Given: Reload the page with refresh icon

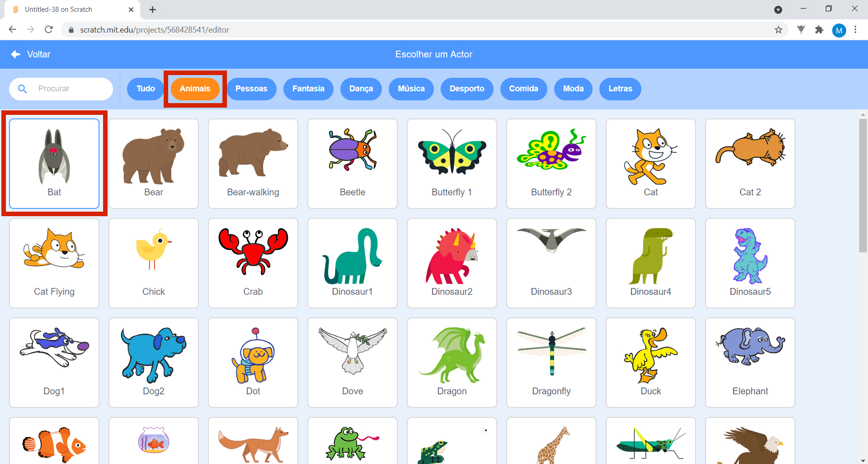Looking at the screenshot, I should [49, 30].
